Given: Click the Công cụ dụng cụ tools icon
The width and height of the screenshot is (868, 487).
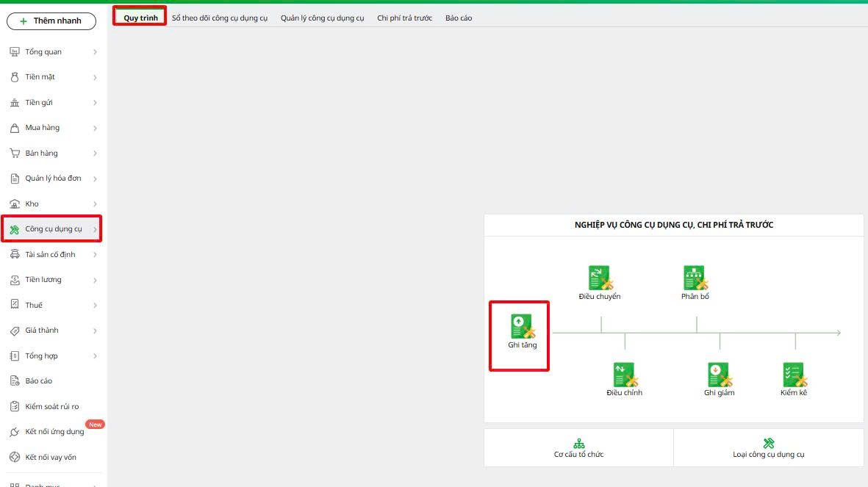Looking at the screenshot, I should click(15, 229).
